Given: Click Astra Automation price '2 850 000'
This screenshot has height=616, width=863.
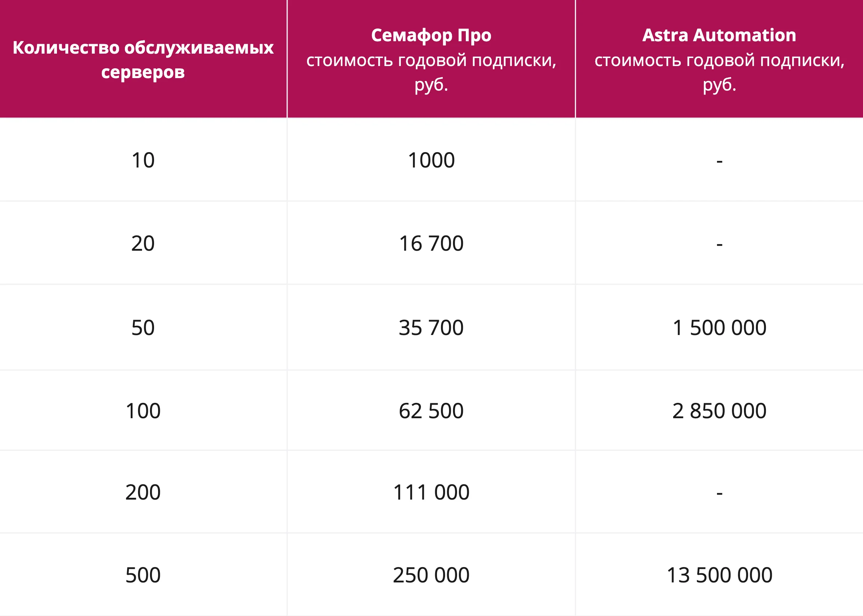Looking at the screenshot, I should click(x=719, y=411).
